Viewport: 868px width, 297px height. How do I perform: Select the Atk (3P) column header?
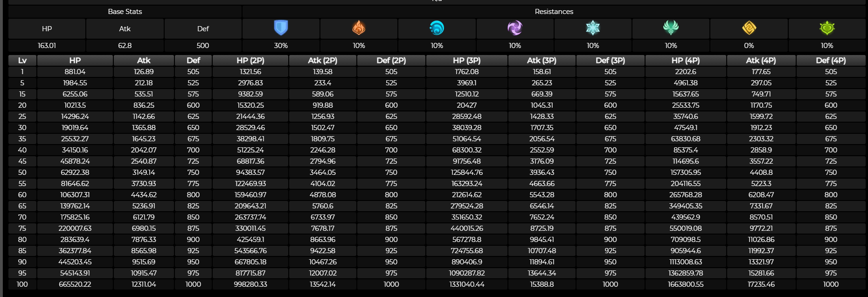(x=542, y=61)
